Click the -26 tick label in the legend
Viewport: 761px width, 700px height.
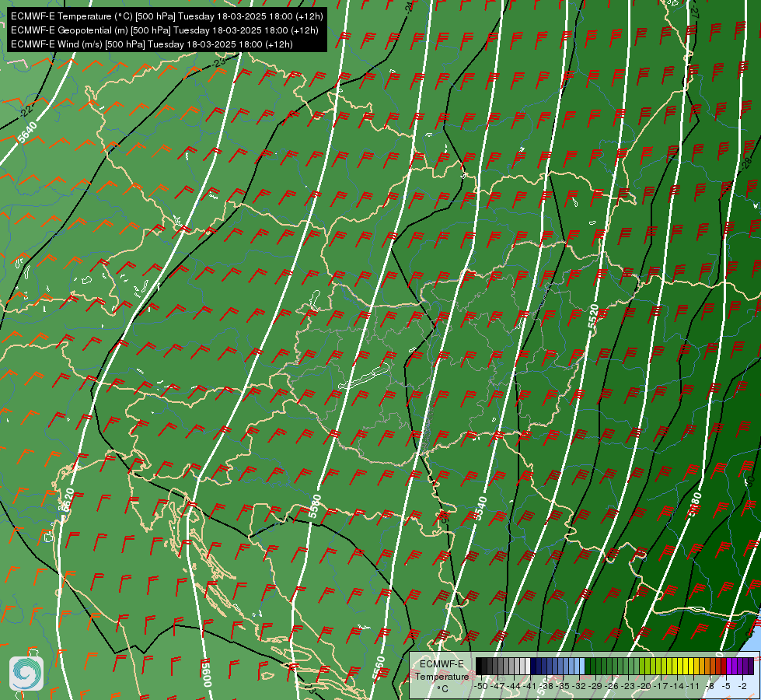pos(612,686)
